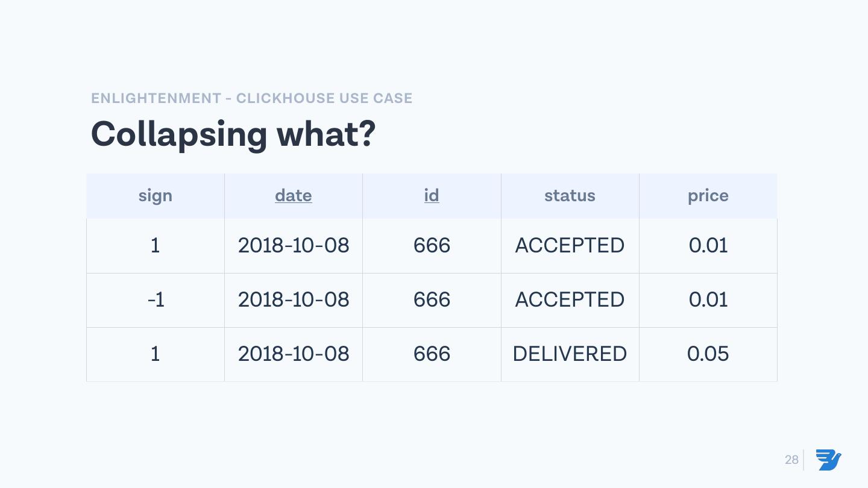Image resolution: width=868 pixels, height=488 pixels.
Task: Click the -1 sign cell
Action: (x=156, y=300)
